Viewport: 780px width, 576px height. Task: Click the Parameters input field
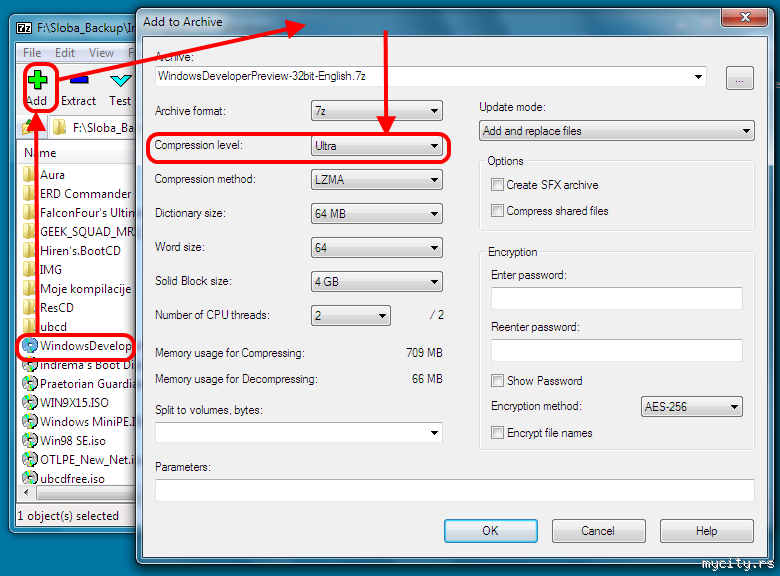click(x=455, y=490)
